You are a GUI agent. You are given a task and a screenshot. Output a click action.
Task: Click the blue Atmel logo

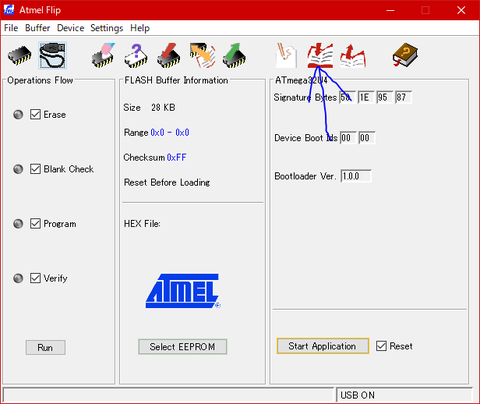point(183,291)
